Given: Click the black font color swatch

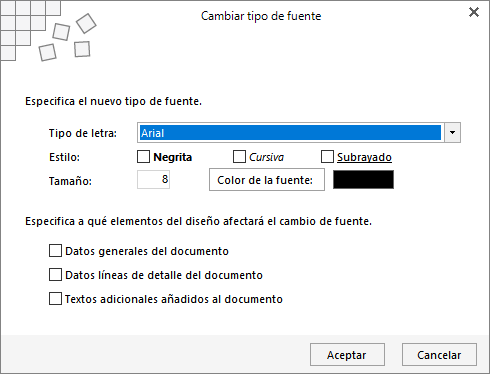Looking at the screenshot, I should (363, 180).
